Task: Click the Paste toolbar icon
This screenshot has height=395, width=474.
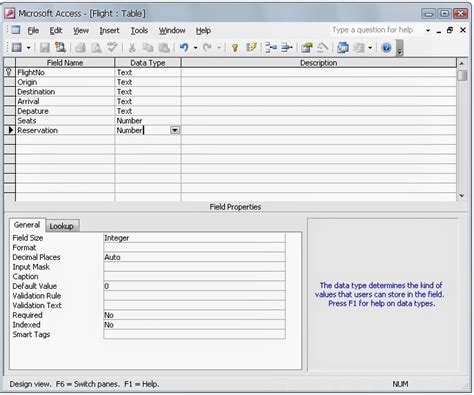Action: click(164, 48)
